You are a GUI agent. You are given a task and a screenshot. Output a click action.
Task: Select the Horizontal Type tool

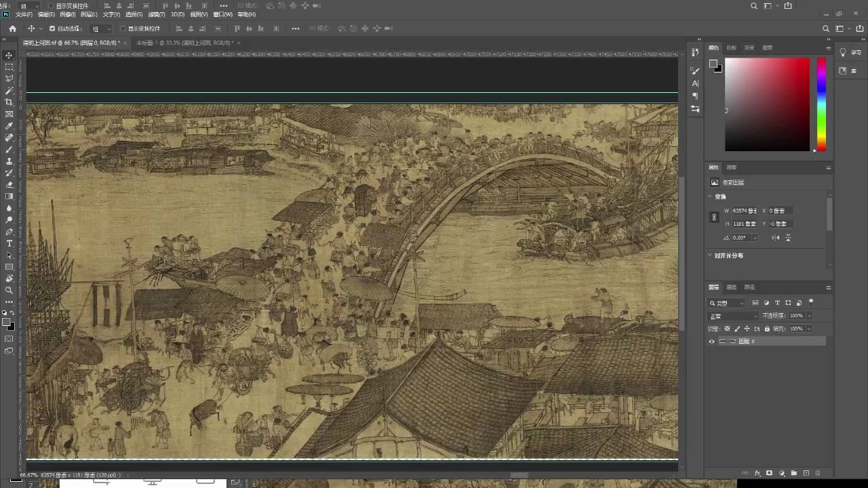point(9,243)
